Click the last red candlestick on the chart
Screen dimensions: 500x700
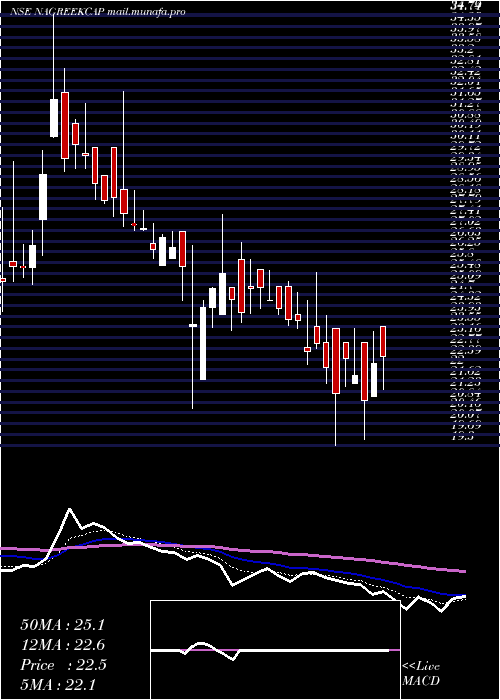click(383, 341)
